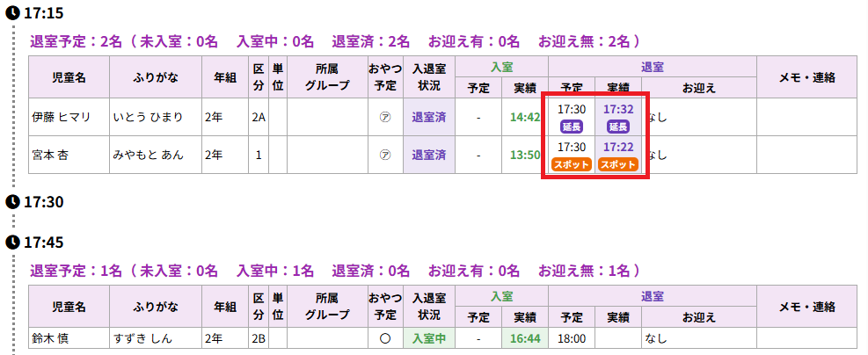
Task: Click the 〇 snack mark for 鈴木 慎
Action: pyautogui.click(x=385, y=337)
